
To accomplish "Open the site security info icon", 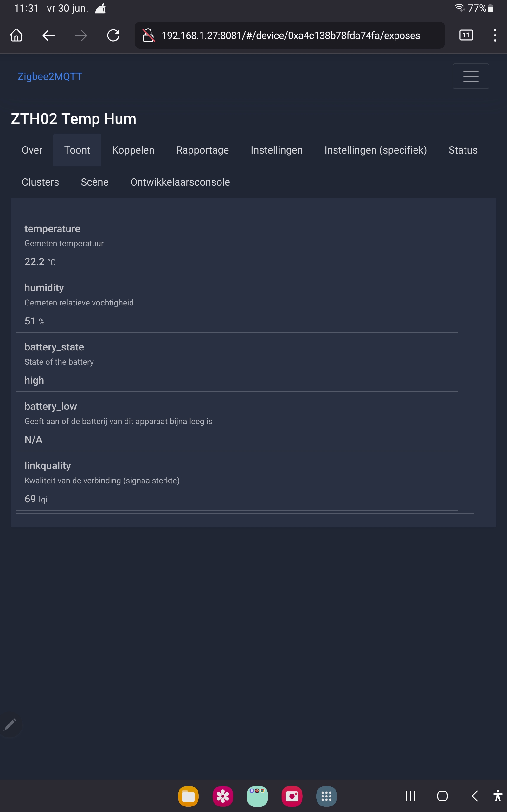I will [x=149, y=35].
